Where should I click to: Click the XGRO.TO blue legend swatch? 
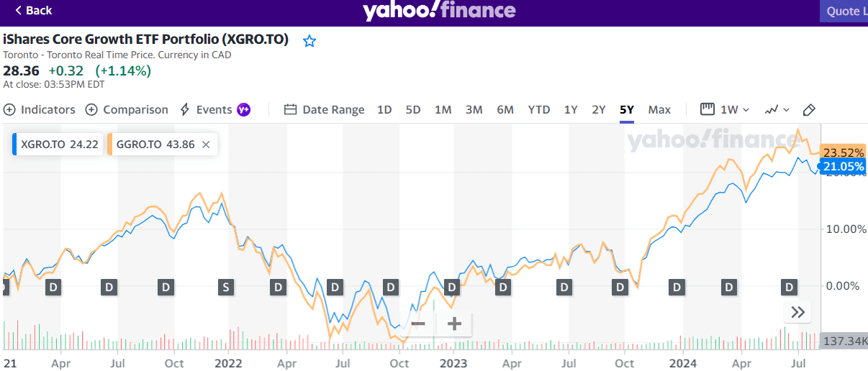point(15,145)
